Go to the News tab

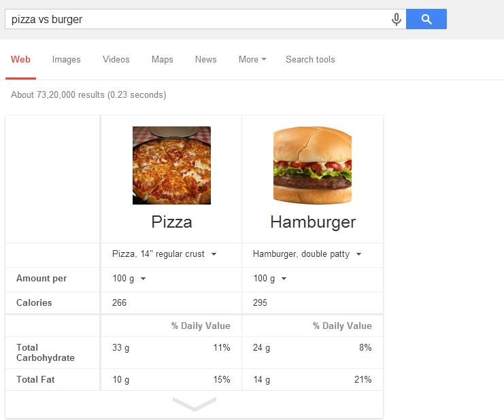click(205, 59)
